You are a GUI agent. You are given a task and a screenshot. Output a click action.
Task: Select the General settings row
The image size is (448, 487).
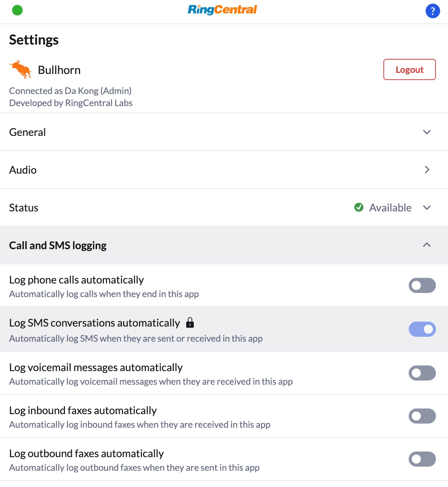pyautogui.click(x=224, y=132)
